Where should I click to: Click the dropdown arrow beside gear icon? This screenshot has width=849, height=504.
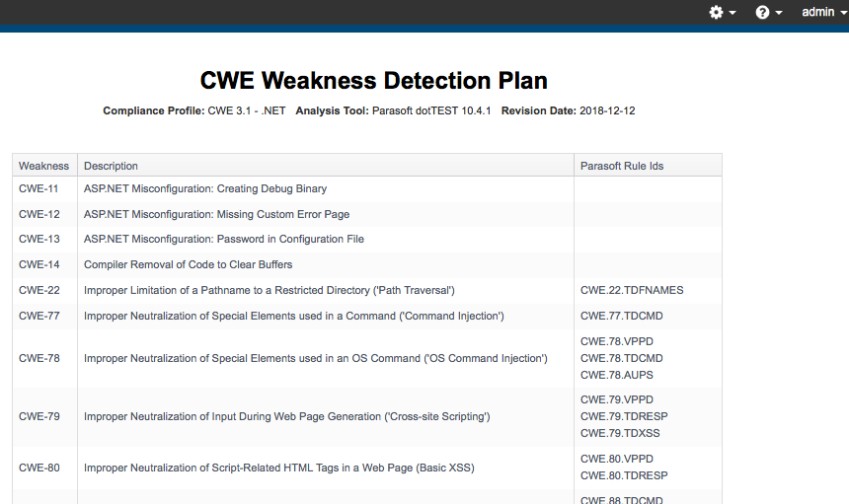point(733,13)
